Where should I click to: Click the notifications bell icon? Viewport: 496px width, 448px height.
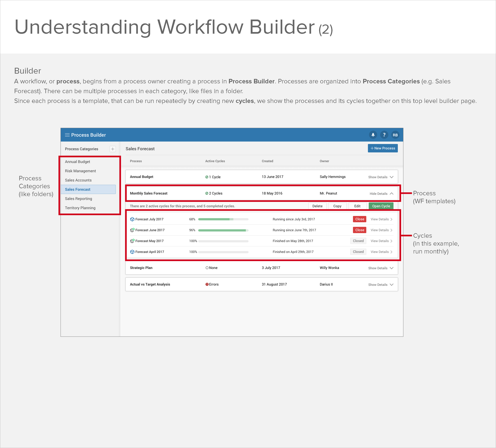[373, 135]
